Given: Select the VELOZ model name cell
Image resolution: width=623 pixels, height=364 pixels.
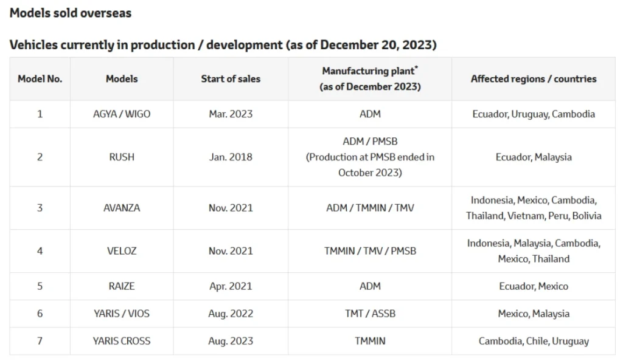Looking at the screenshot, I should click(122, 251).
